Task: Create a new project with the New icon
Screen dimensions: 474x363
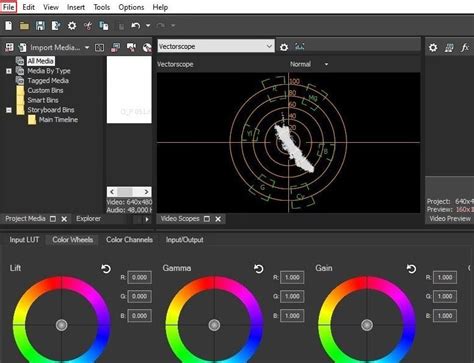Action: [9, 26]
